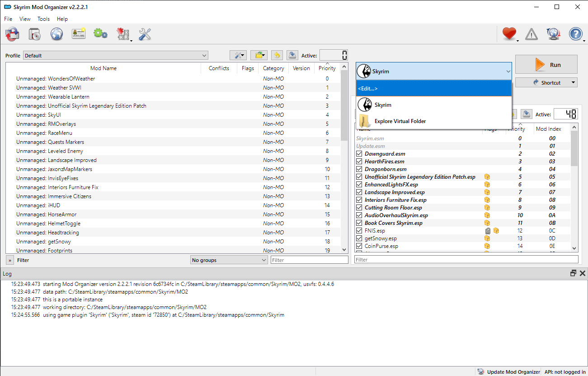Select the <Edit...> entry in executable list

(x=434, y=89)
